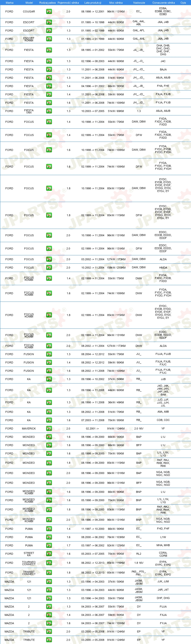This screenshot has height=644, width=191.
Task: Click the fuel icon for STREET KA
Action: pos(49,554)
